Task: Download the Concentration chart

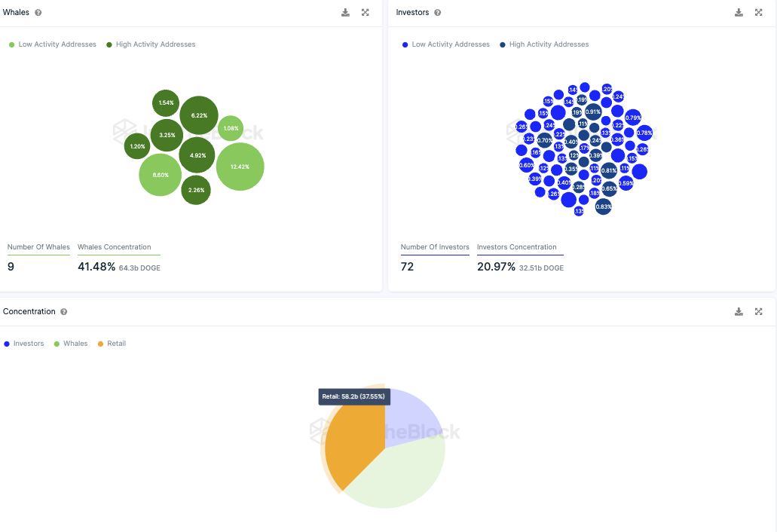Action: [x=739, y=311]
